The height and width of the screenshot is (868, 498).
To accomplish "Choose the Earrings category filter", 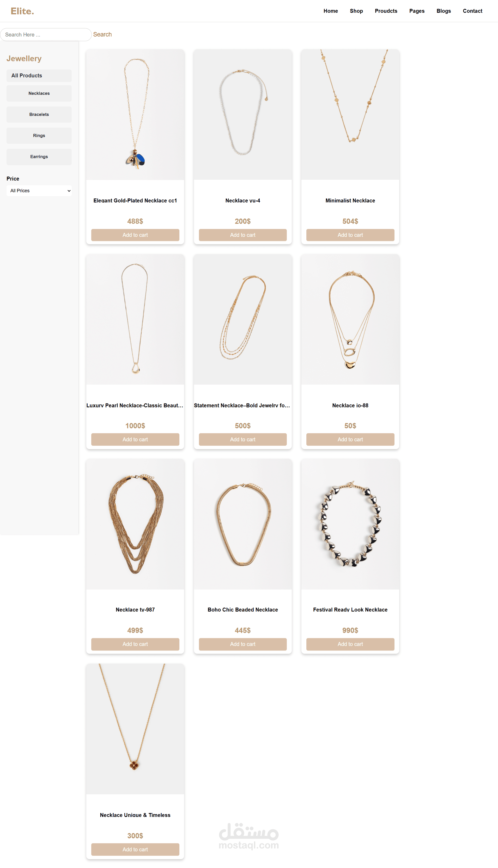I will 39,157.
